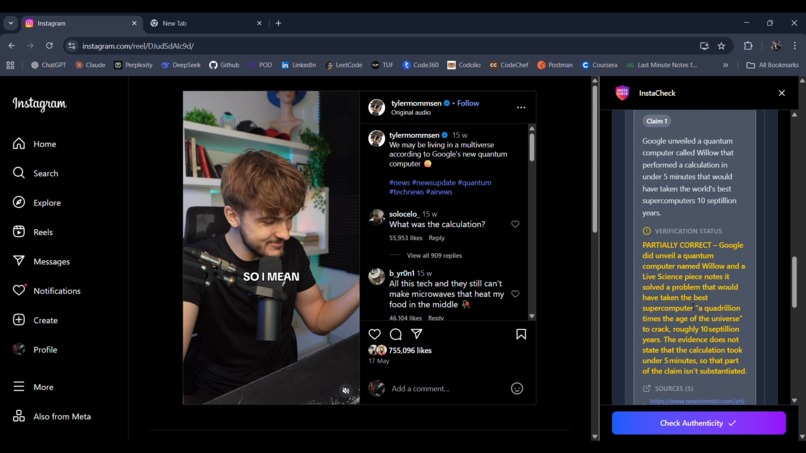Follow tylermommsen
The width and height of the screenshot is (806, 453).
tap(468, 103)
